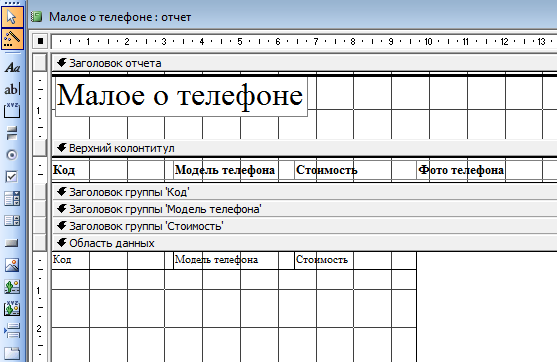Select the 'Малое о телефоне' title label
Image resolution: width=557 pixels, height=362 pixels.
(181, 96)
